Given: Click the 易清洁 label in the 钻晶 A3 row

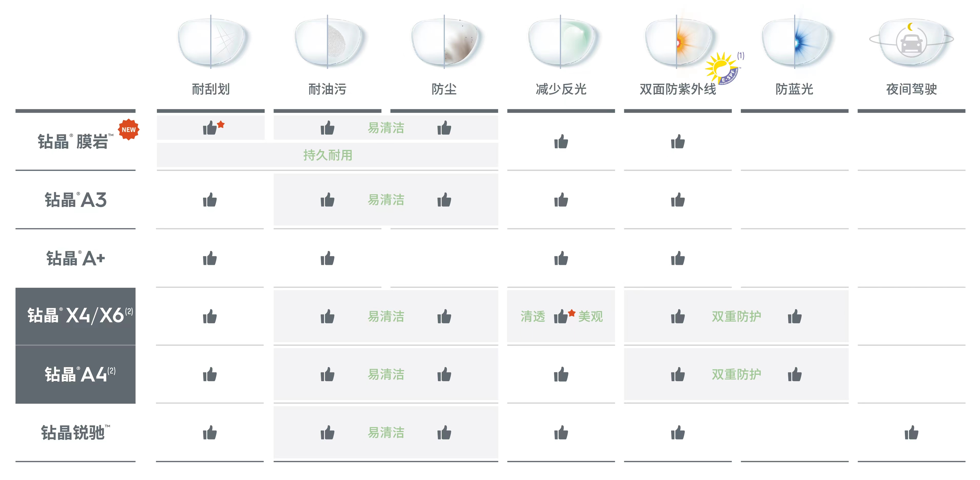Looking at the screenshot, I should click(x=386, y=200).
